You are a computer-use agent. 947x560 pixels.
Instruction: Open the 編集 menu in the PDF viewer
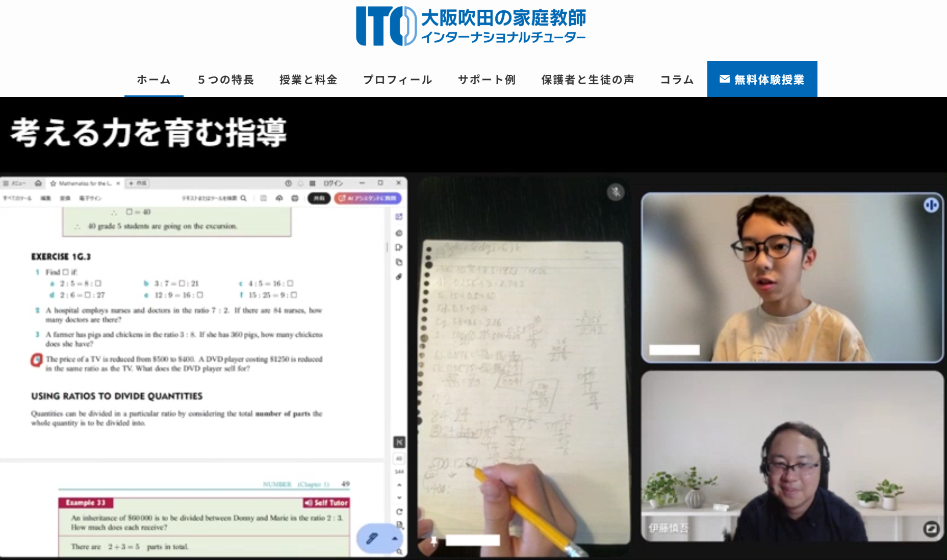(x=45, y=198)
